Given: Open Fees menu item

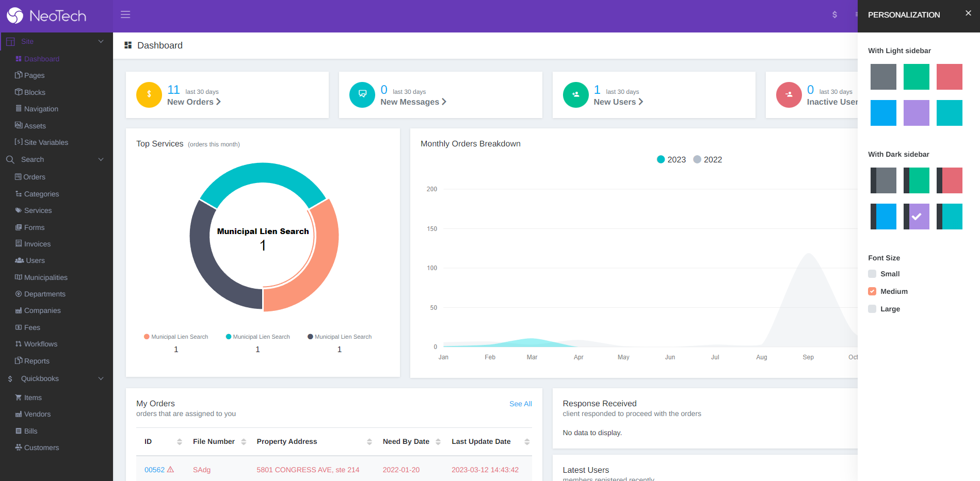Looking at the screenshot, I should pos(32,327).
